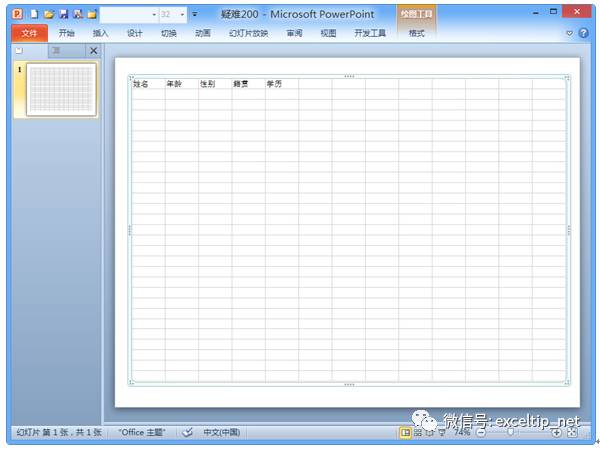Click the 74% zoom level indicator
This screenshot has width=600, height=449.
(462, 432)
